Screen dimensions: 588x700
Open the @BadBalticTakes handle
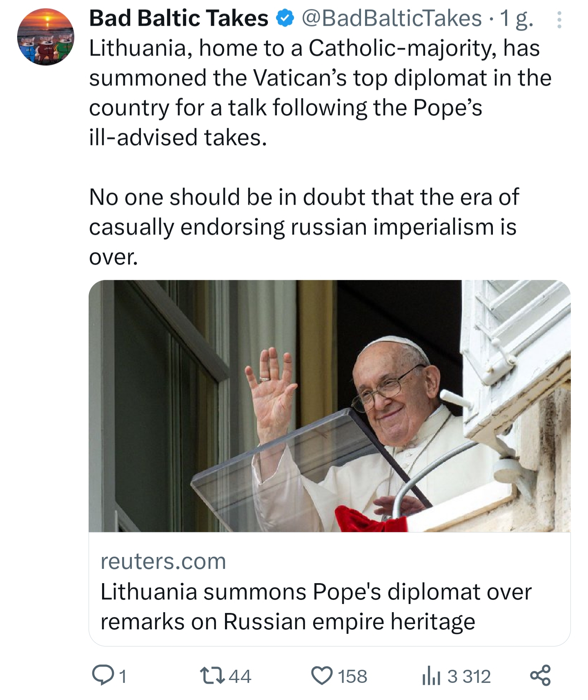point(392,19)
